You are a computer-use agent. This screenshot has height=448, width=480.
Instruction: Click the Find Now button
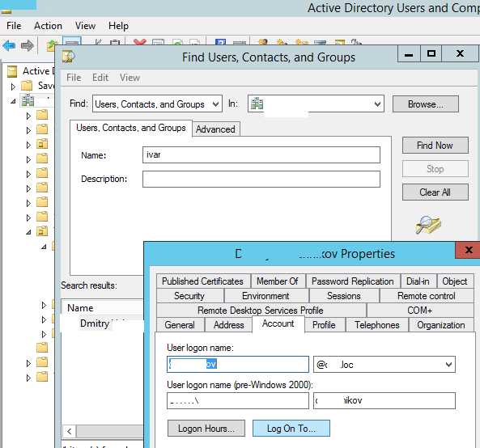point(435,146)
